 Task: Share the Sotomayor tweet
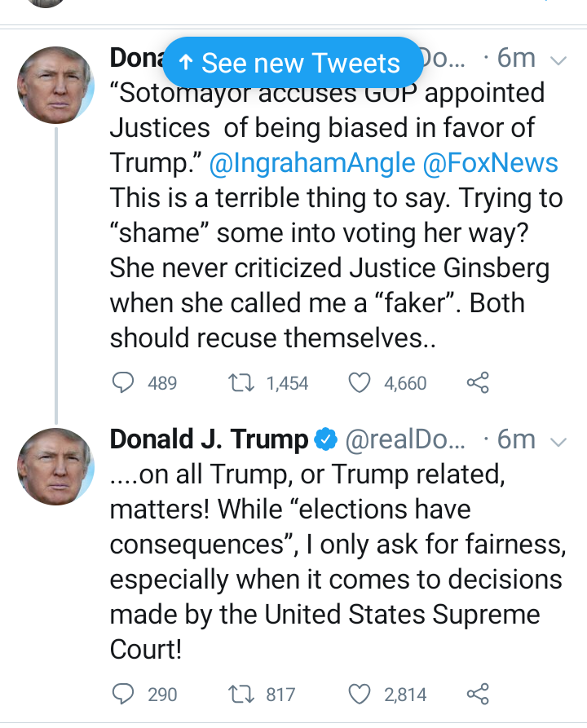477,382
